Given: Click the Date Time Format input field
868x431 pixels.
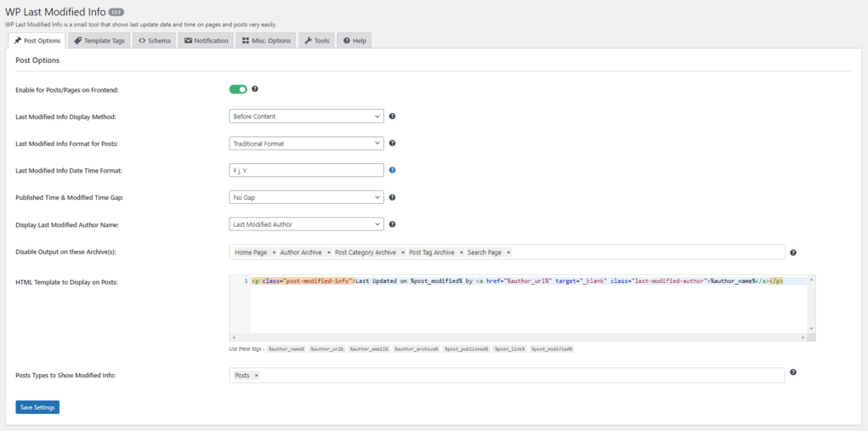Looking at the screenshot, I should tap(306, 170).
